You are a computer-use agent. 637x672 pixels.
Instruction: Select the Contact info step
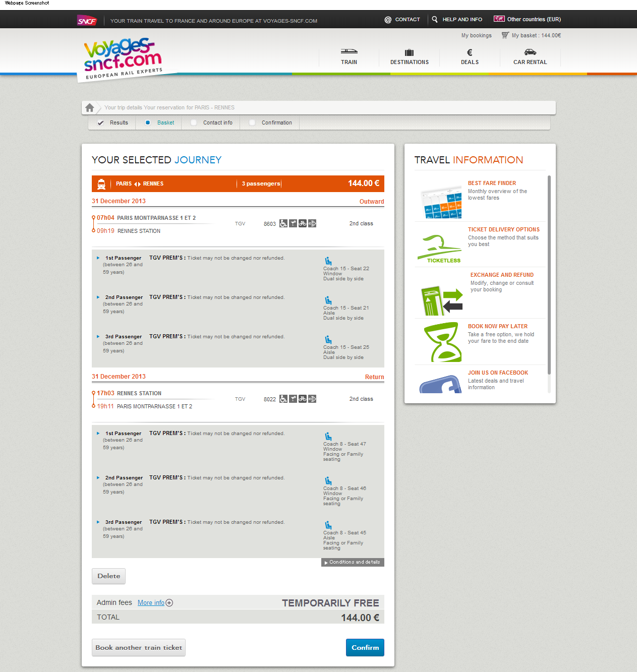(212, 123)
